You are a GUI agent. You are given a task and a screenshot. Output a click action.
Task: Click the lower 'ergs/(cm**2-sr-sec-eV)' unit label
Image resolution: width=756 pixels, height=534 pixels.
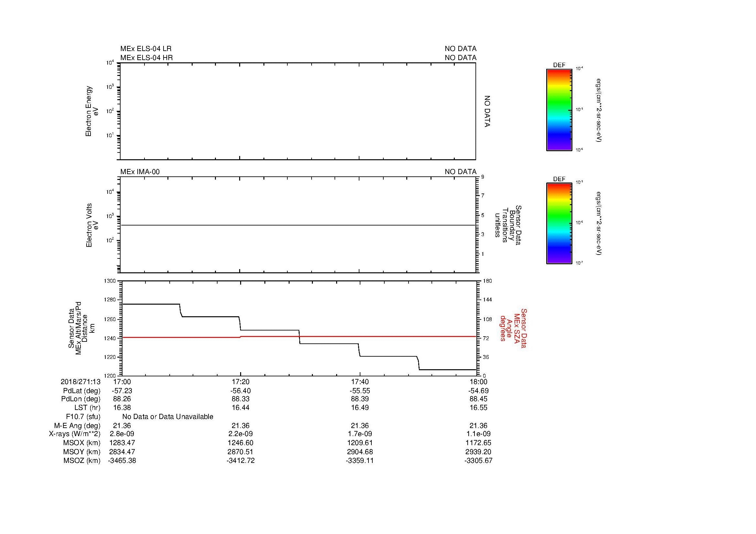(x=599, y=224)
